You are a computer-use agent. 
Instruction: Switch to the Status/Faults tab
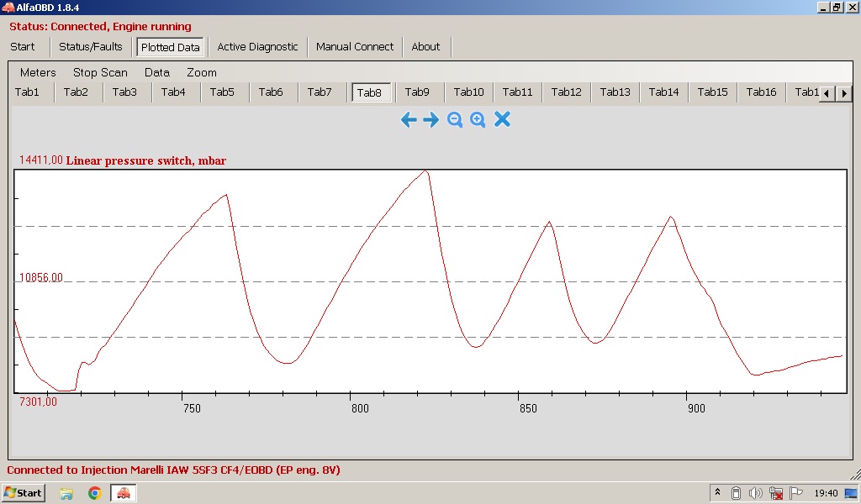tap(91, 47)
